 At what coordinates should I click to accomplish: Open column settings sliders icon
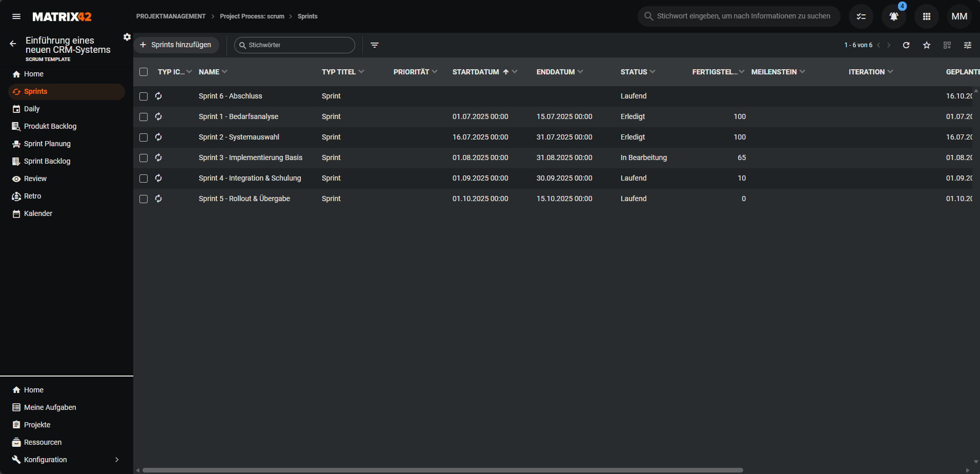coord(968,45)
